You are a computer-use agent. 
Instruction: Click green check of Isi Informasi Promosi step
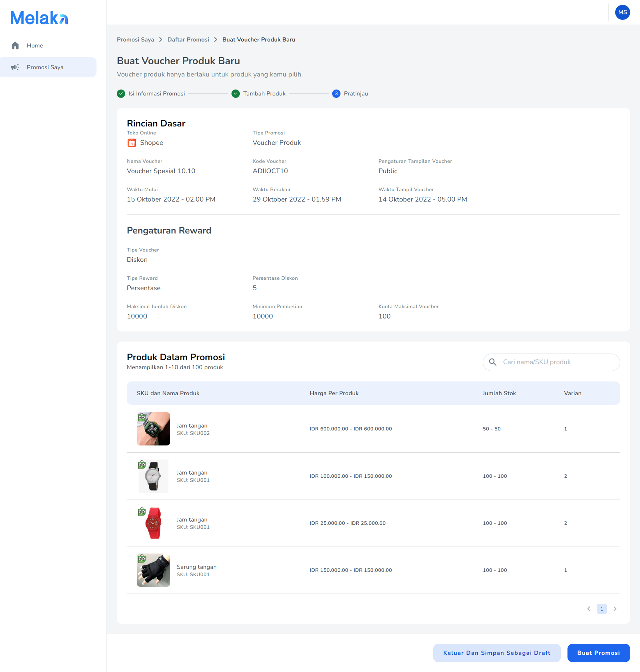pyautogui.click(x=121, y=93)
